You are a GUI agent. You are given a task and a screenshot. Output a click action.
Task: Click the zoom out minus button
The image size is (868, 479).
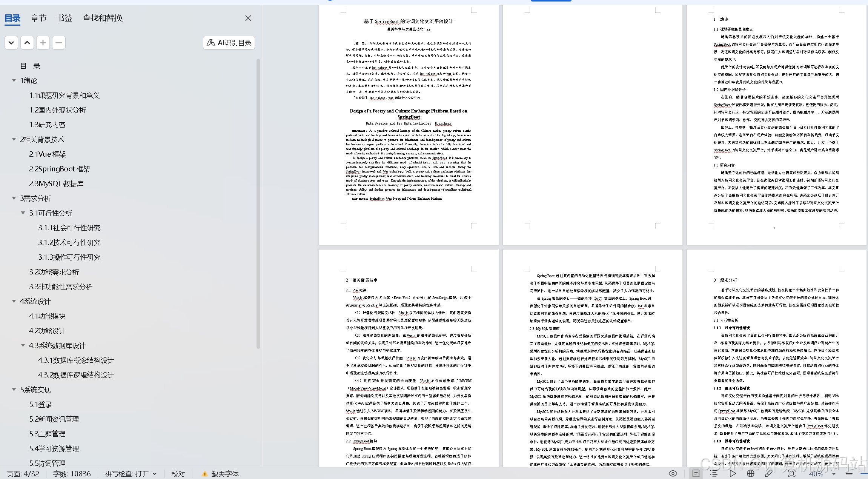click(x=849, y=473)
